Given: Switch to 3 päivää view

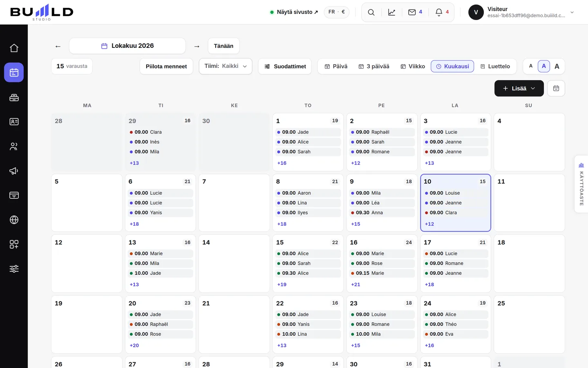Looking at the screenshot, I should coord(374,66).
